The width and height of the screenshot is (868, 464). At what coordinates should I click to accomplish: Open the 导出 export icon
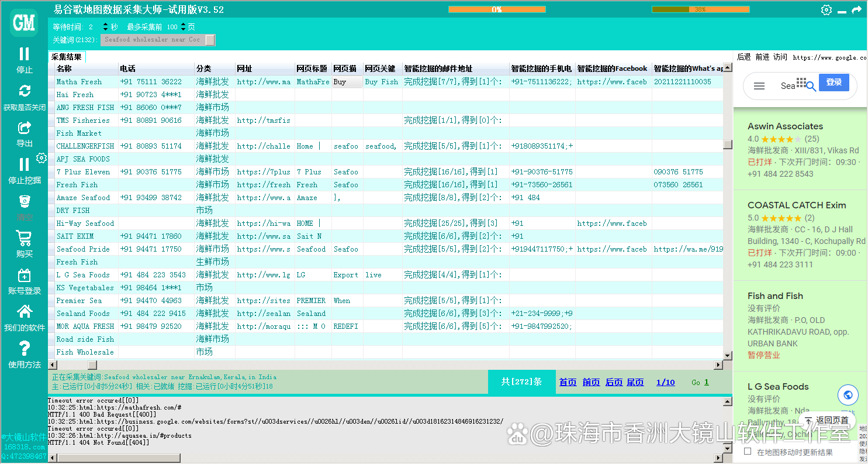click(25, 128)
